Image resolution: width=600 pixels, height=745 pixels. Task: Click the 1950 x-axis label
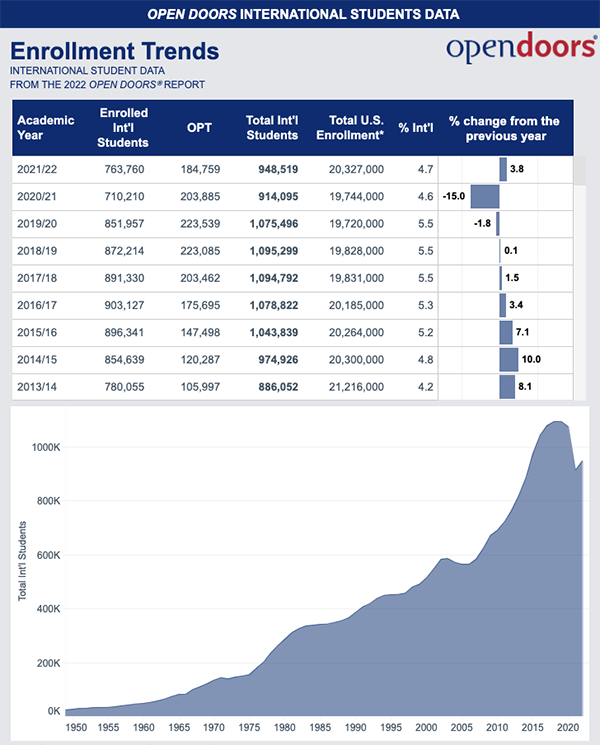click(76, 727)
